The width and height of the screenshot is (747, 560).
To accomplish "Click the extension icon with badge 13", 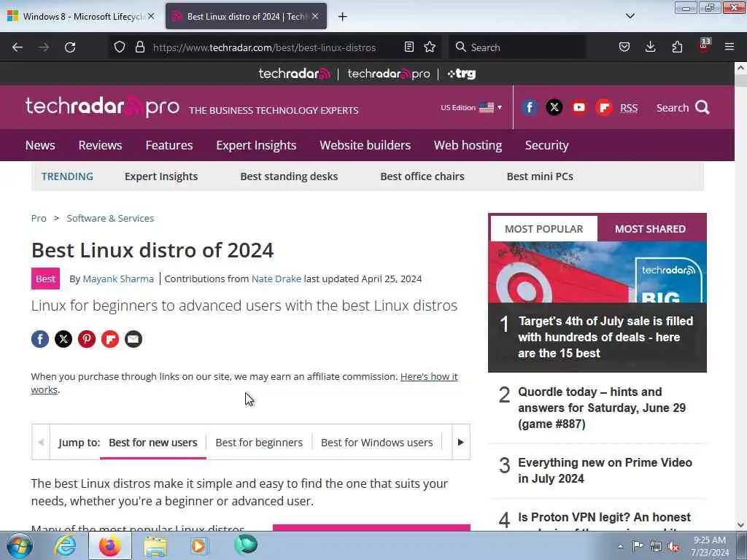I will pyautogui.click(x=704, y=46).
